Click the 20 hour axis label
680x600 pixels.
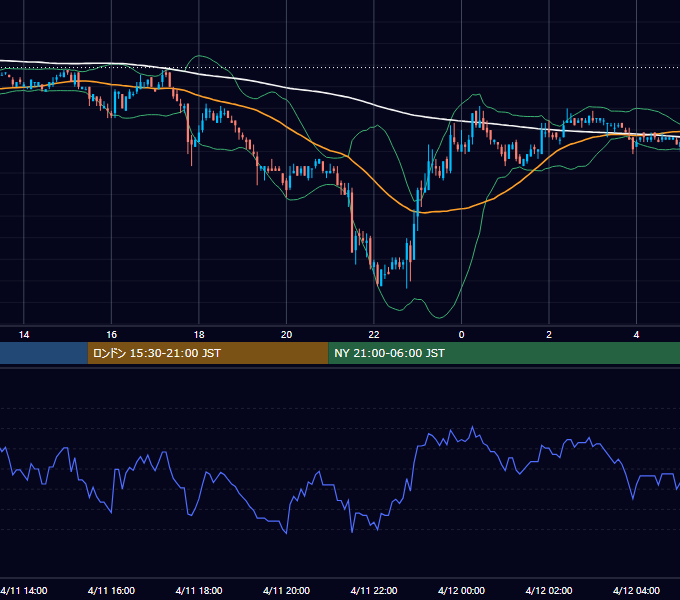(286, 335)
